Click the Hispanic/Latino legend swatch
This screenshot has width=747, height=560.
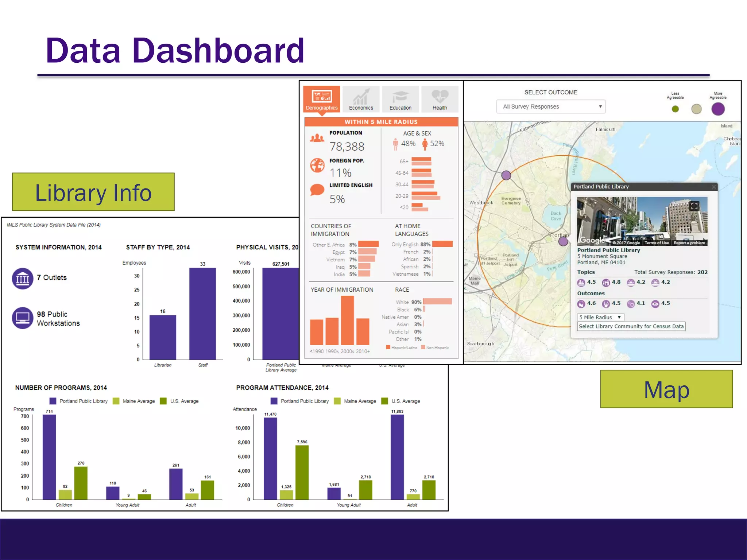point(388,347)
